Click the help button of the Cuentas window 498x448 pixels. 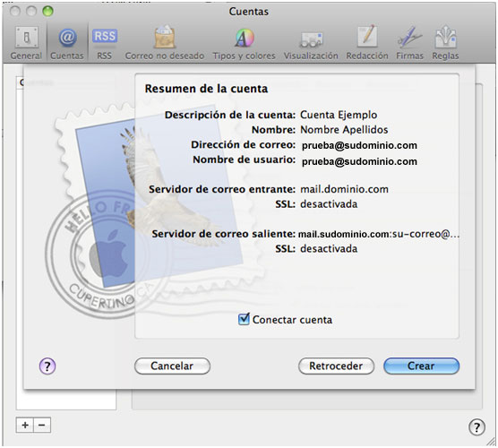[x=477, y=427]
